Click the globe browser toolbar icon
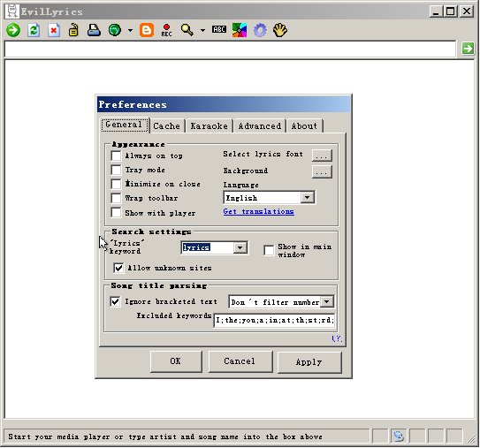 pyautogui.click(x=115, y=30)
